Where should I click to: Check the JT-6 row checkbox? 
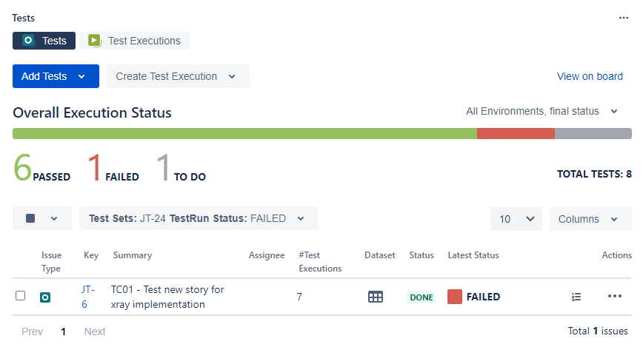[21, 295]
